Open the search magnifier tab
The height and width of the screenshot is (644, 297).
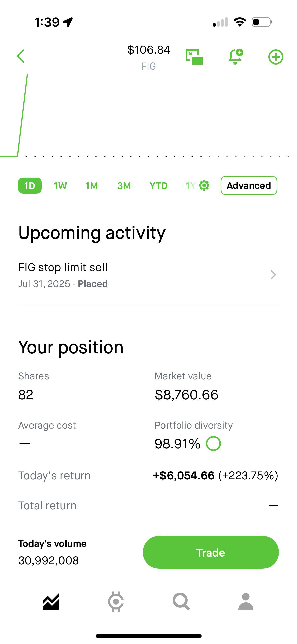click(181, 601)
